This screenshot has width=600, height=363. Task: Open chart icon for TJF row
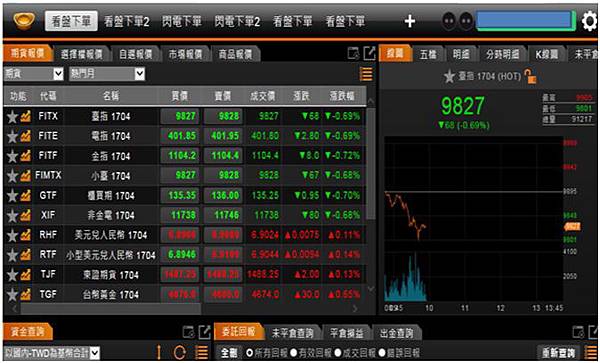(26, 275)
